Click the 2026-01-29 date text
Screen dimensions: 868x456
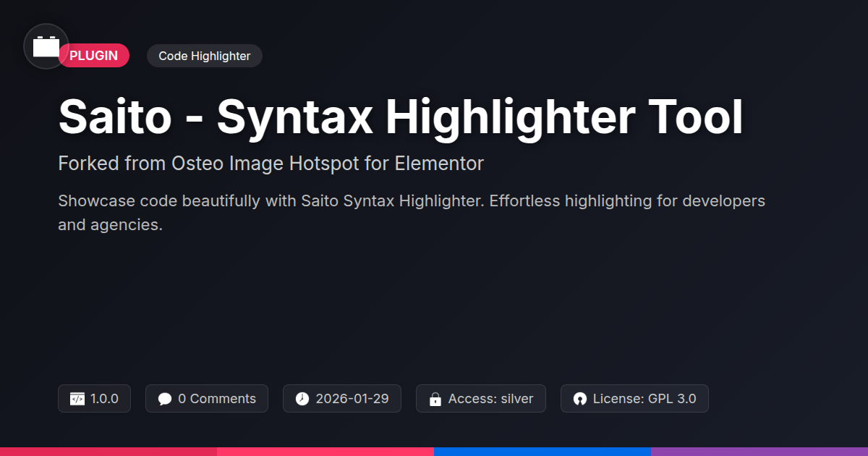click(352, 399)
